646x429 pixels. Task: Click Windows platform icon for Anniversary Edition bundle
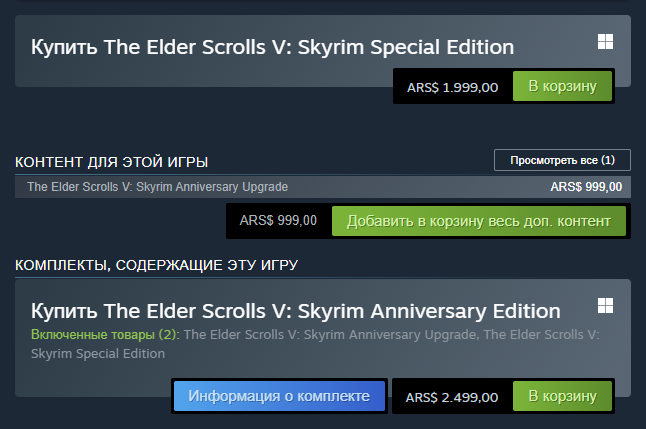[x=605, y=306]
